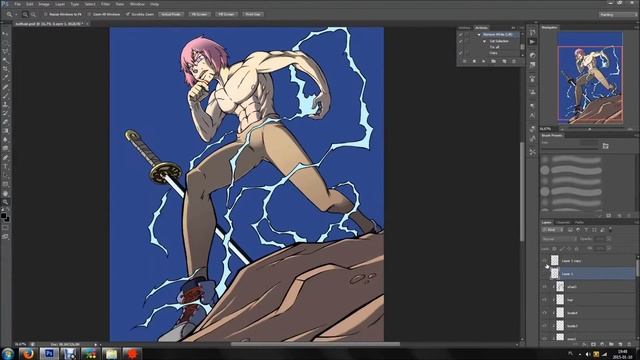
Task: Select the Crop tool
Action: click(5, 69)
